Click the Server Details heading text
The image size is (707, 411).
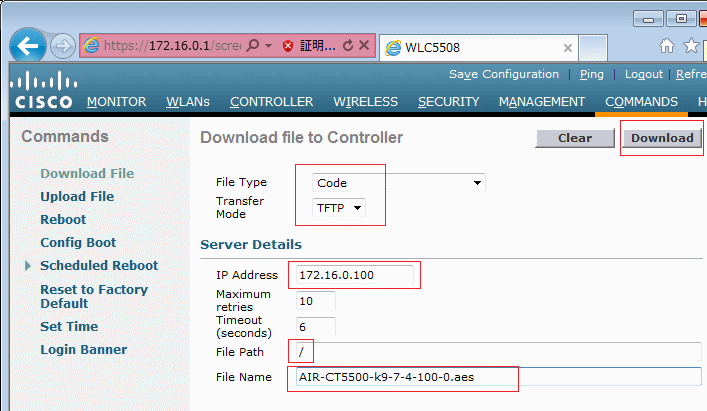click(x=251, y=244)
